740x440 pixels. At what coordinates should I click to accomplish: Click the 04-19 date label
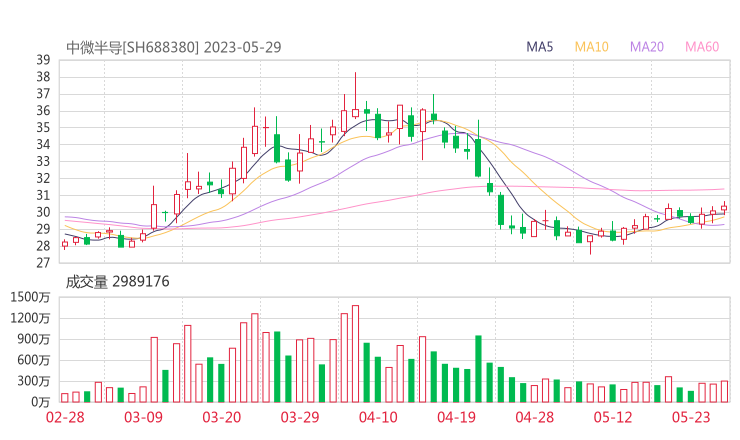[456, 417]
